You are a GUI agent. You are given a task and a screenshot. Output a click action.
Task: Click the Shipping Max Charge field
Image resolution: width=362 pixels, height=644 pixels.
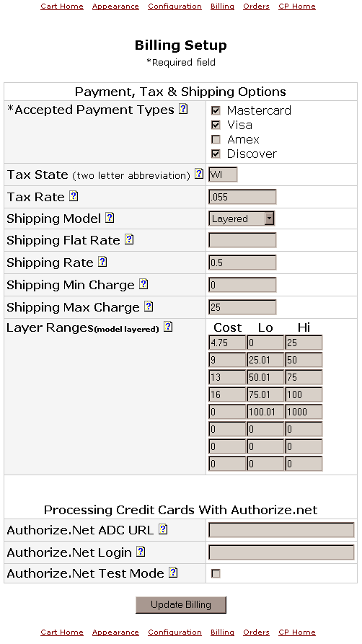[x=242, y=307]
